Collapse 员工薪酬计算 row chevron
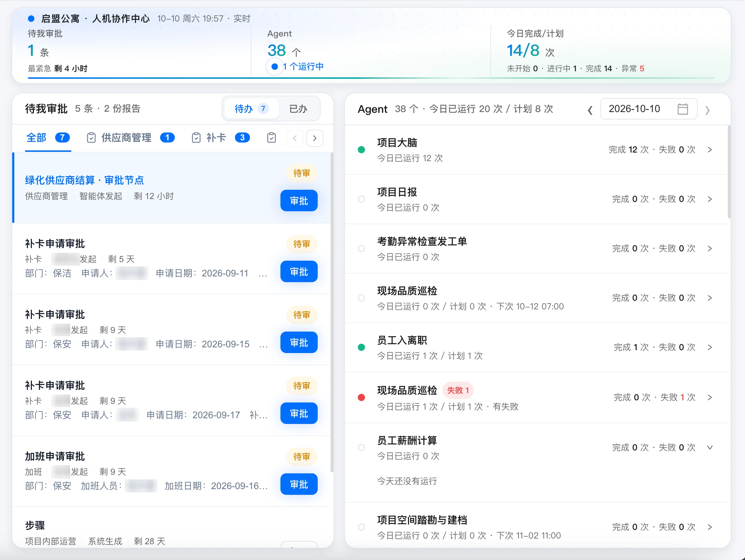Image resolution: width=745 pixels, height=560 pixels. [710, 448]
